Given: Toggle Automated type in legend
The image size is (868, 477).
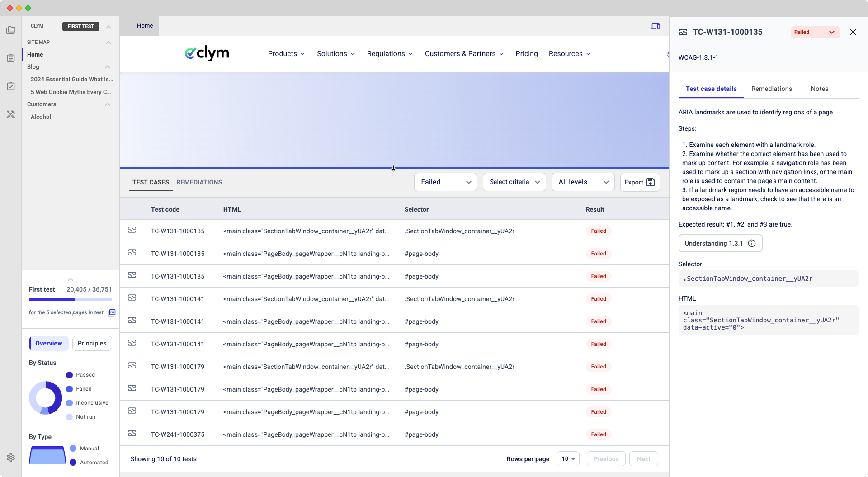Looking at the screenshot, I should [x=89, y=463].
